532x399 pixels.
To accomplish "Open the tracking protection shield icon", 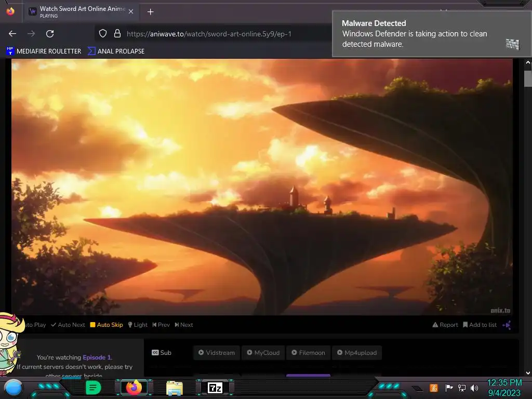I will pos(103,33).
